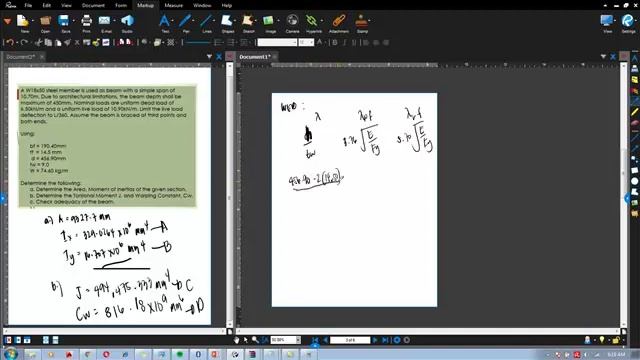Click the text color A button

320,42
